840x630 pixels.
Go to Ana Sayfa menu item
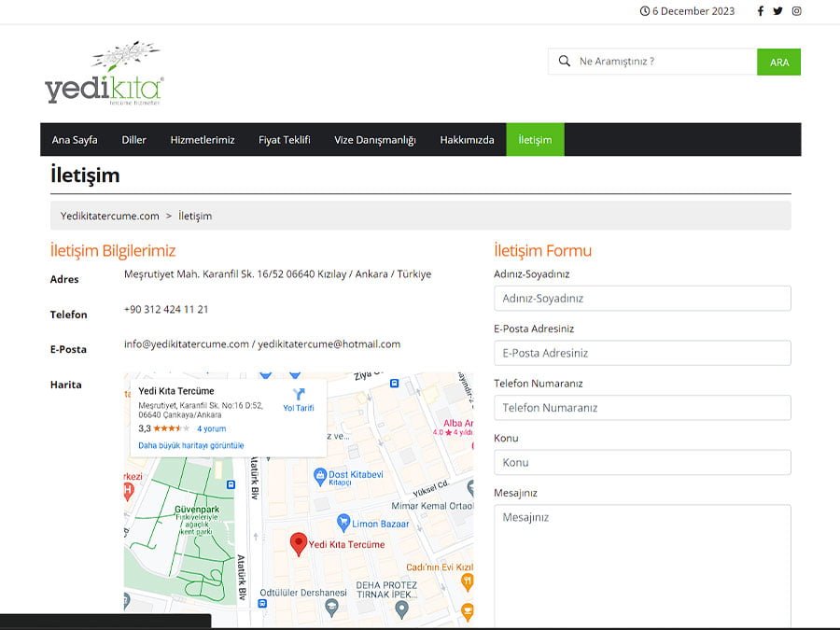click(75, 140)
